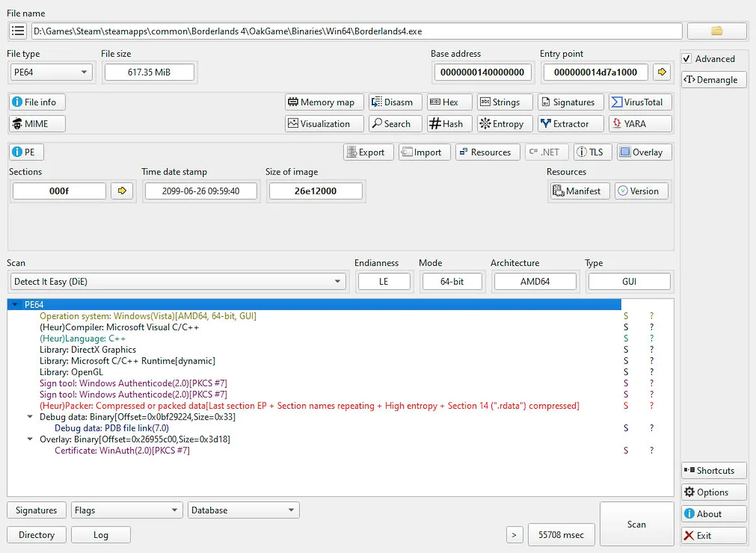Screen dimensions: 756x553
Task: Open the Options button
Action: point(714,493)
